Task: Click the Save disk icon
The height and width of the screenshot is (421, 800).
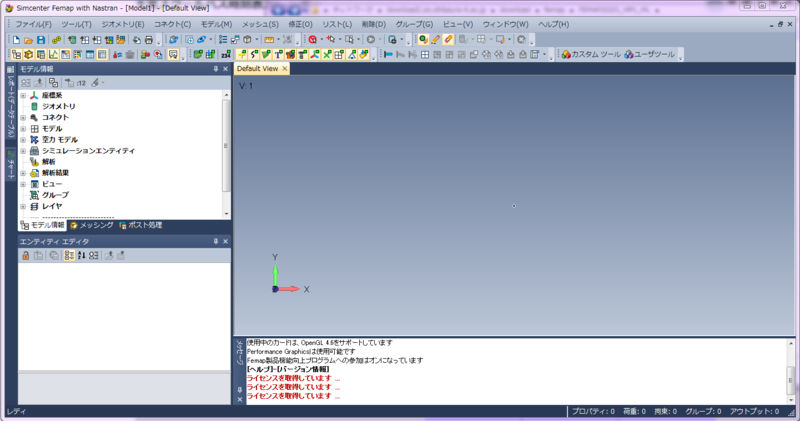Action: point(41,39)
